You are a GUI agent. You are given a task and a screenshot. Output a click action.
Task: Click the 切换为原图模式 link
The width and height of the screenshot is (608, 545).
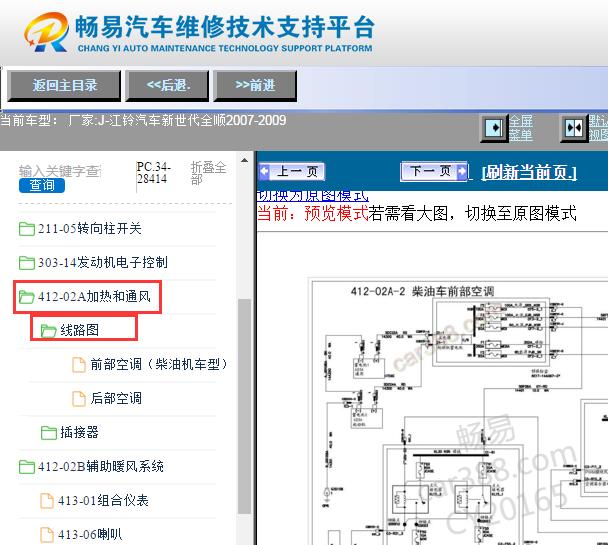(x=313, y=195)
